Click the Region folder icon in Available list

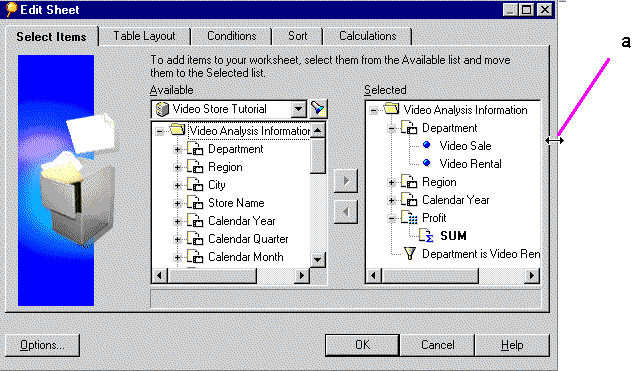coord(195,167)
